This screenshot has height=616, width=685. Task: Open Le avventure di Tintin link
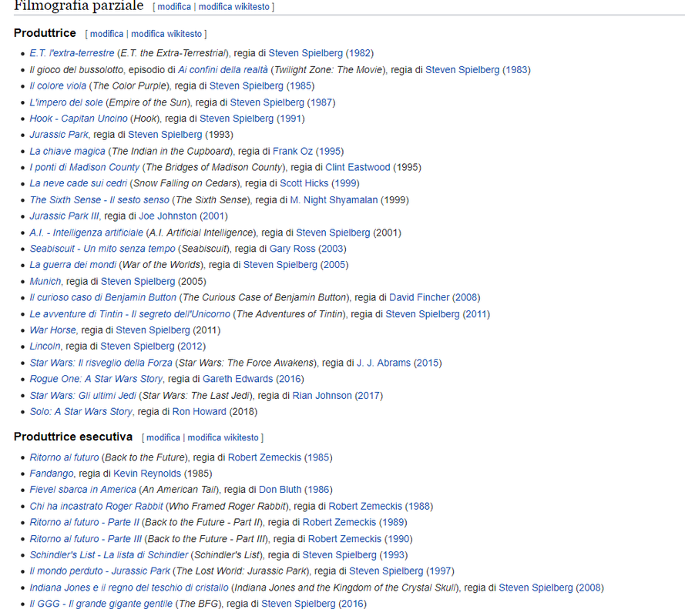click(x=129, y=314)
